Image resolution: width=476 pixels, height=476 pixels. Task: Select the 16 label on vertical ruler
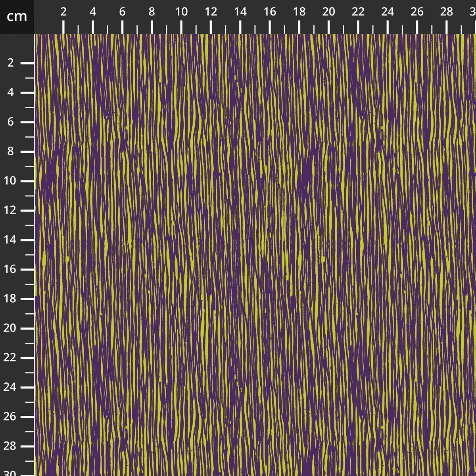click(10, 269)
